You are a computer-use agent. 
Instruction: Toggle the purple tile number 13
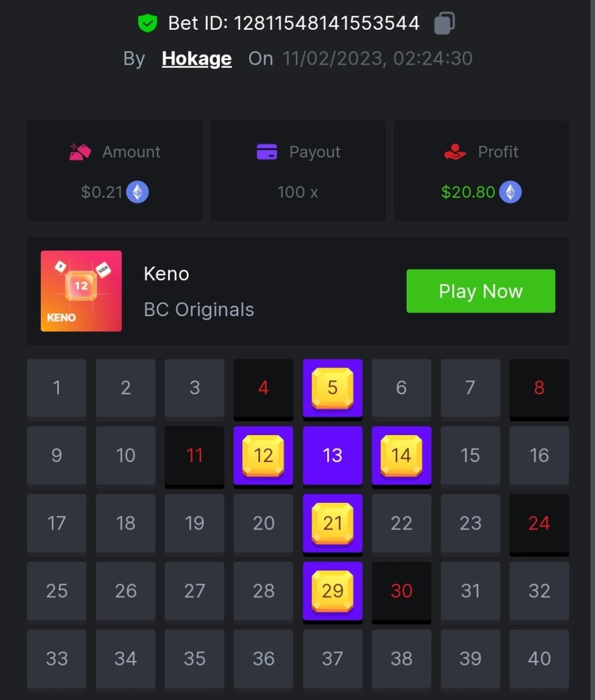click(332, 456)
